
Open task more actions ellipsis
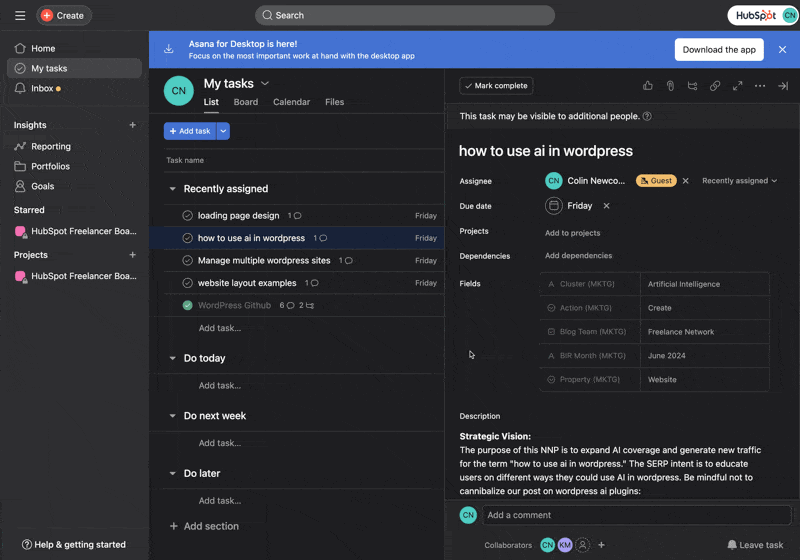click(760, 86)
